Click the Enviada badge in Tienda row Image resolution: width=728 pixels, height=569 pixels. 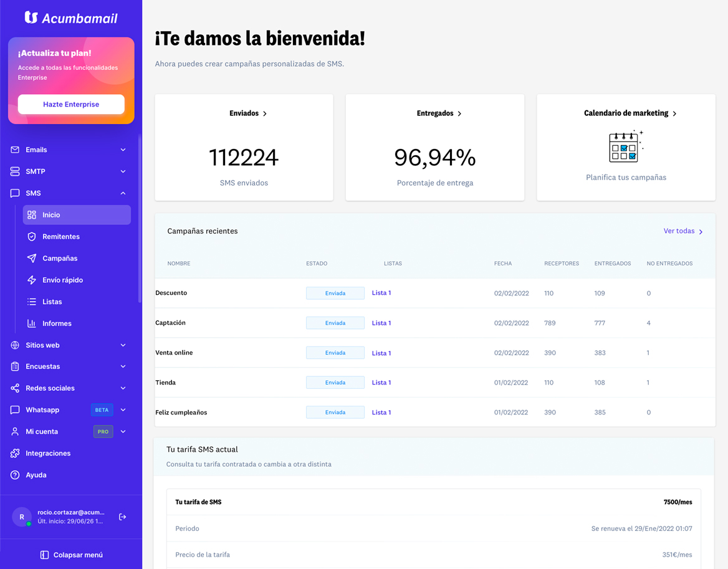click(x=335, y=383)
